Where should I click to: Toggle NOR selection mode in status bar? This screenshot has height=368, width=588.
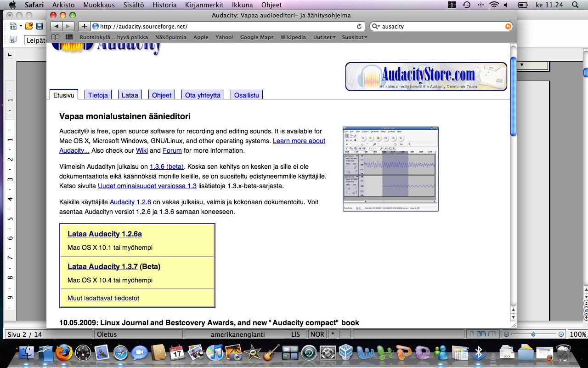[317, 334]
